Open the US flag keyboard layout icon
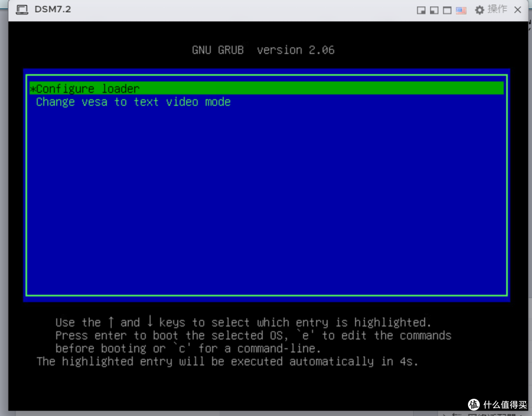This screenshot has height=416, width=532. click(x=461, y=10)
